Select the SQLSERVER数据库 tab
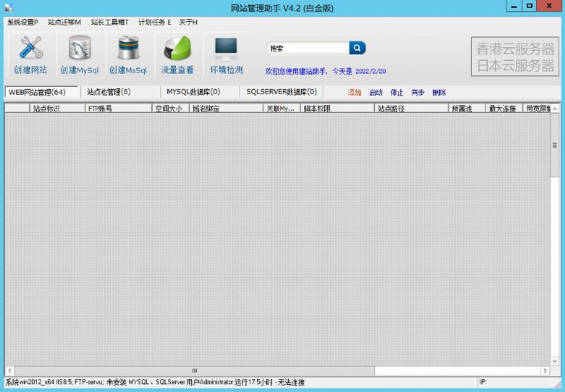The image size is (565, 392). point(281,92)
